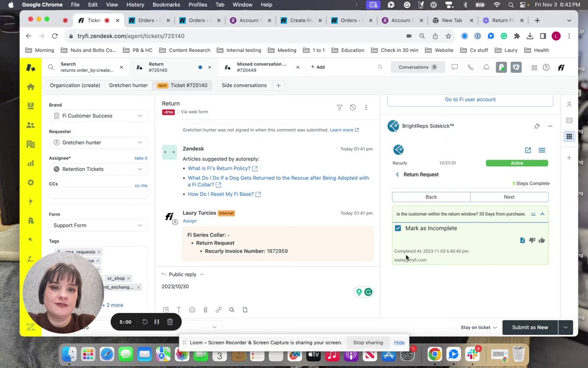
Task: Click the take it link
Action: click(141, 158)
